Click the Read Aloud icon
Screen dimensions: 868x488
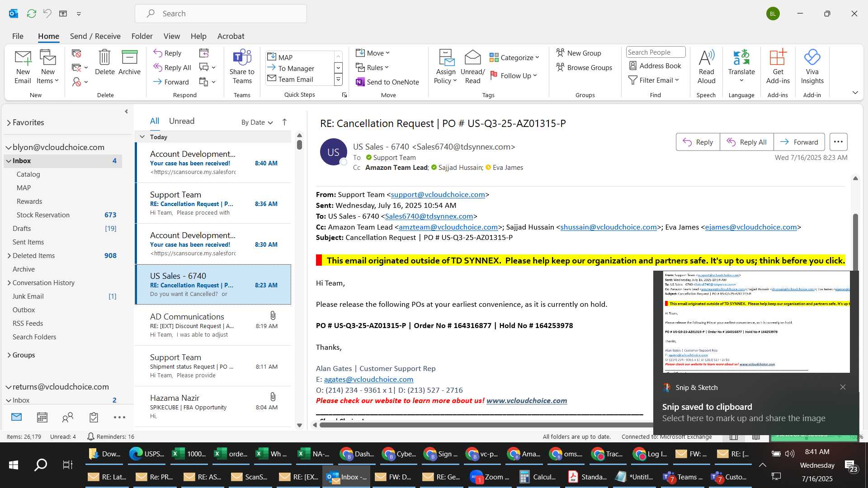(x=706, y=67)
